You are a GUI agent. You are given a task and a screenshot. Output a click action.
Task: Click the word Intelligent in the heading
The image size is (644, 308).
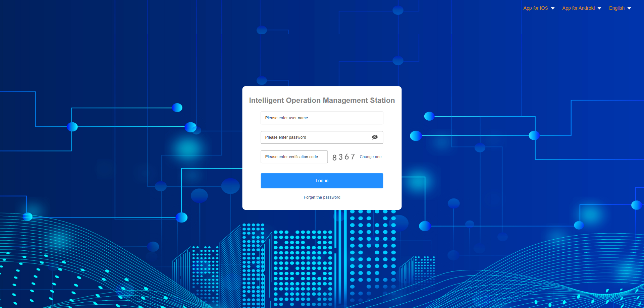pos(267,101)
